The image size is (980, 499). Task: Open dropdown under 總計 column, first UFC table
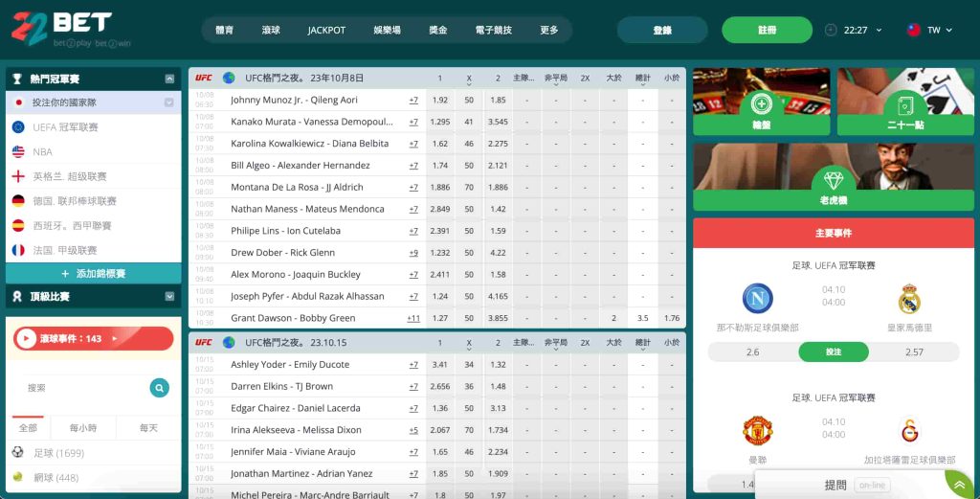pyautogui.click(x=642, y=86)
